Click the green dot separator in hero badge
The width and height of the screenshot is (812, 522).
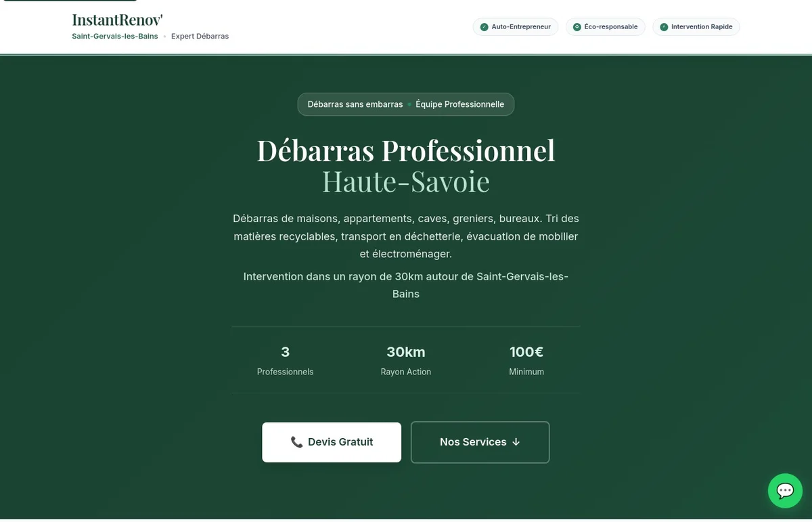tap(409, 104)
